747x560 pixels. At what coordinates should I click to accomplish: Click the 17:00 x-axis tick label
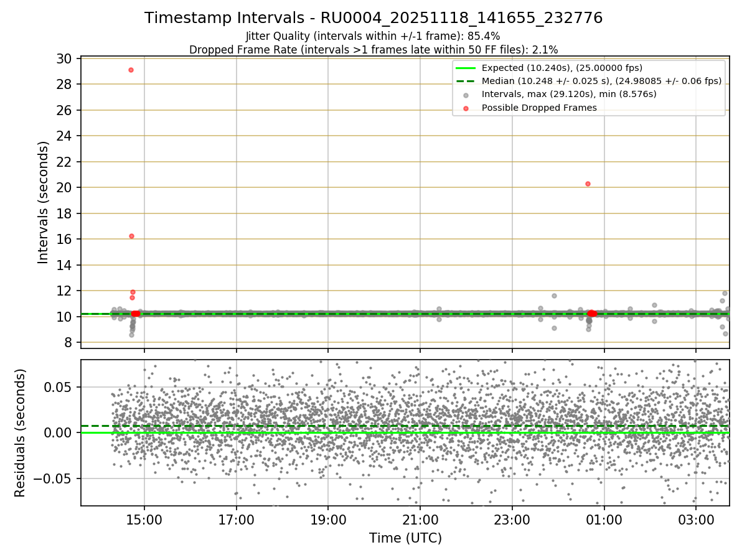click(x=237, y=520)
